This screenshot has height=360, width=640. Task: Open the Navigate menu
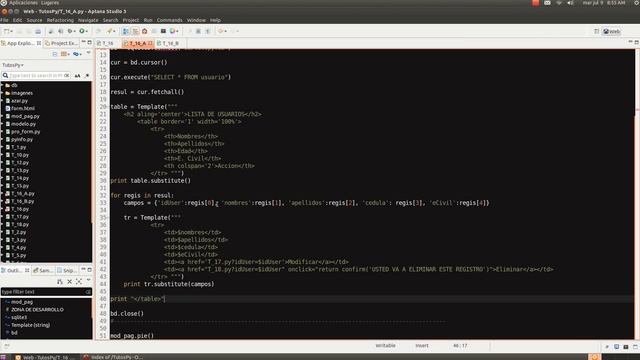pos(88,20)
